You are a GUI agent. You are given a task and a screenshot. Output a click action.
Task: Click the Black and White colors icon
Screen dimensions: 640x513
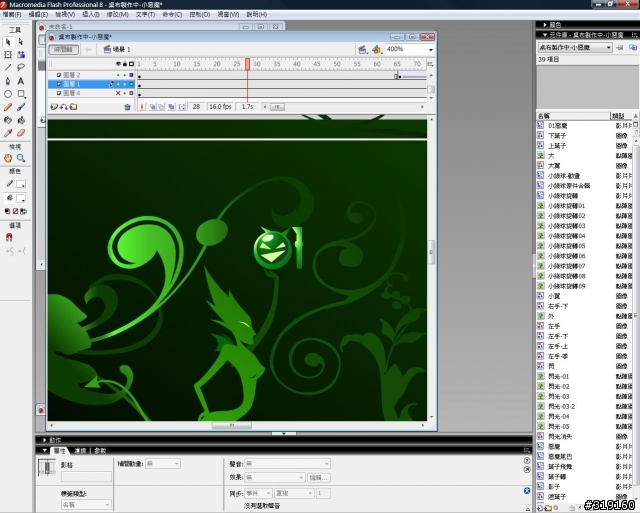tap(7, 211)
